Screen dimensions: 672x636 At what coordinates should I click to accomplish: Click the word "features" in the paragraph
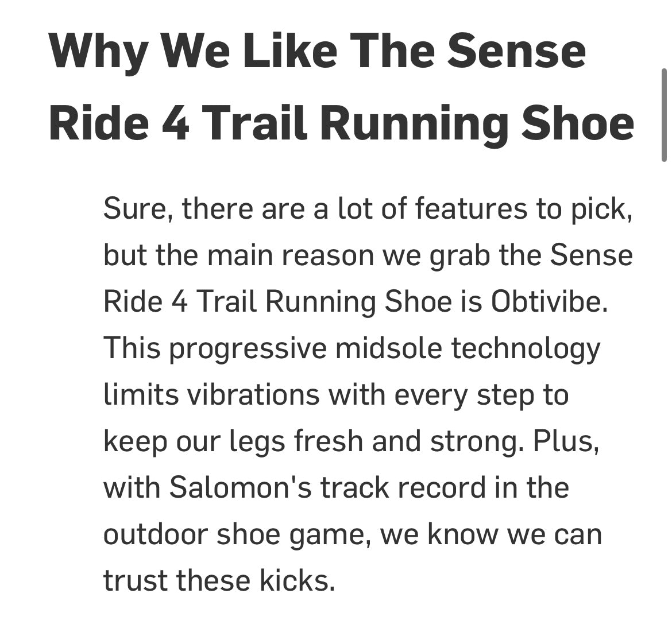(x=471, y=208)
